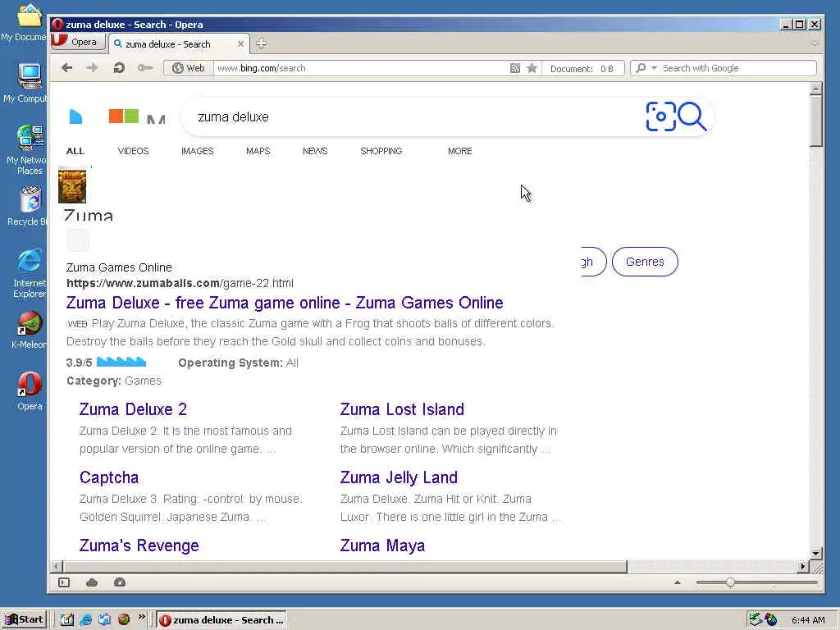Click the zumaballs.com game-22.html URL
Viewport: 840px width, 630px height.
coord(180,283)
